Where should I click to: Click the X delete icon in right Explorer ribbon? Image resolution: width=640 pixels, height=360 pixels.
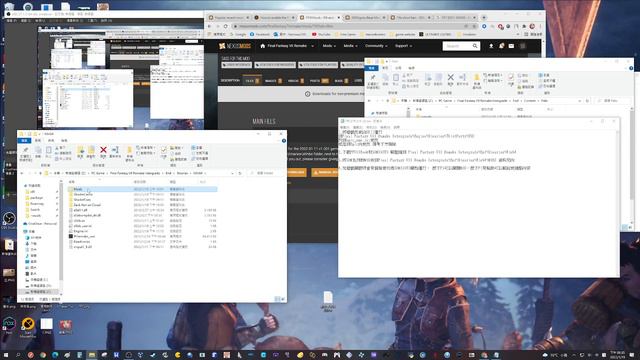click(451, 77)
